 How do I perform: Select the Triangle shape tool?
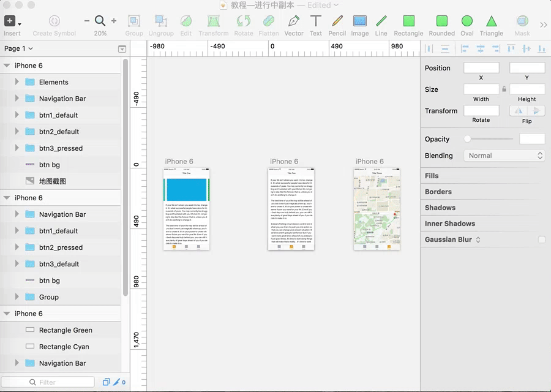click(x=491, y=21)
